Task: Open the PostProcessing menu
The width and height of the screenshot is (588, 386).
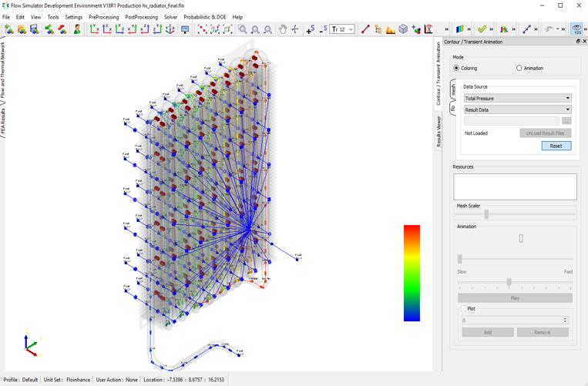Action: [x=141, y=17]
